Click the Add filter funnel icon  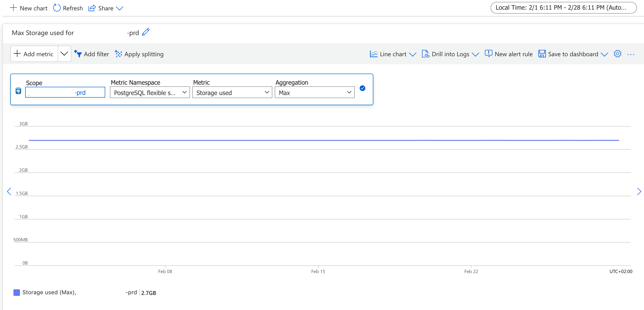click(78, 54)
